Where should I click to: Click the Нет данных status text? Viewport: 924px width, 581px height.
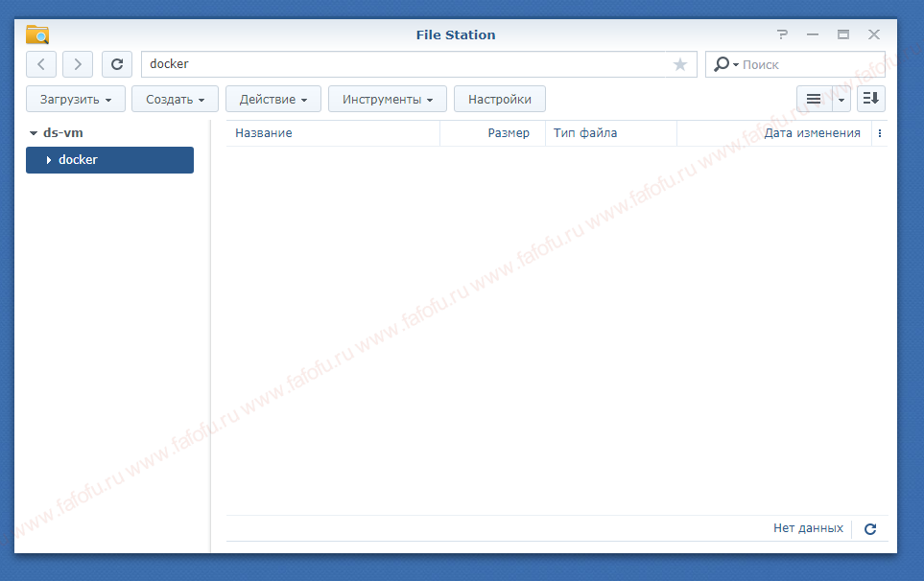(x=808, y=528)
